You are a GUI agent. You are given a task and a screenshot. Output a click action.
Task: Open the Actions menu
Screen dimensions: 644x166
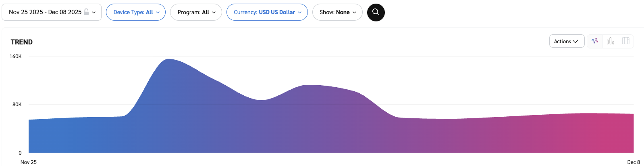[566, 41]
